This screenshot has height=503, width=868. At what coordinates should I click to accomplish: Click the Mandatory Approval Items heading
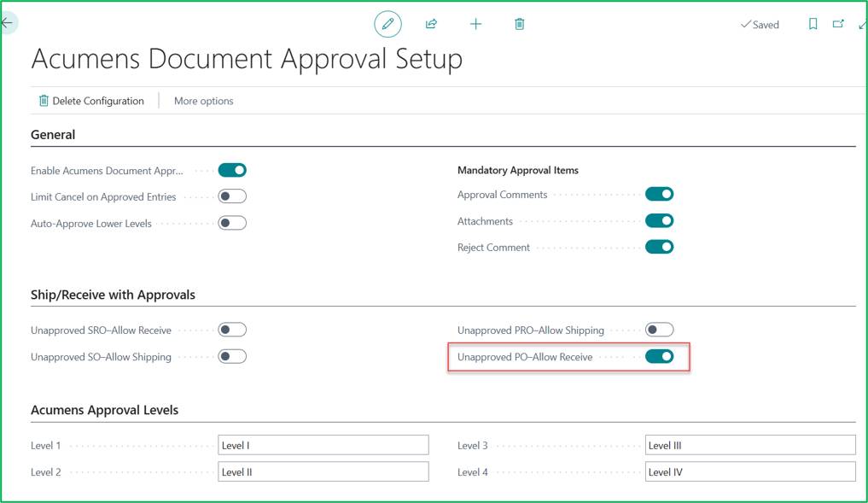pos(517,170)
